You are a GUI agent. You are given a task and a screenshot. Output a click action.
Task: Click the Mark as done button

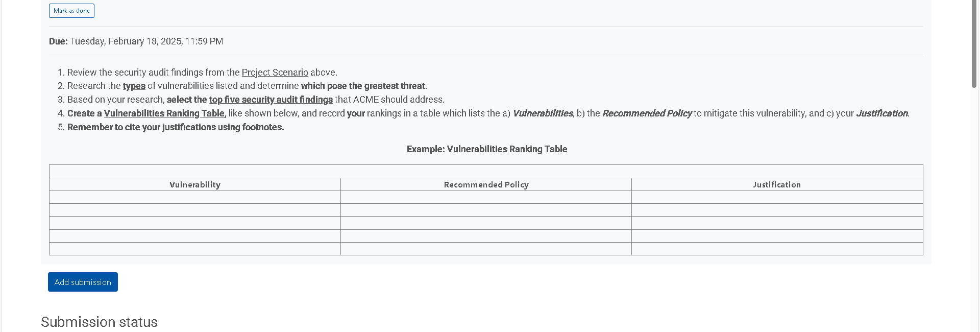(x=71, y=11)
